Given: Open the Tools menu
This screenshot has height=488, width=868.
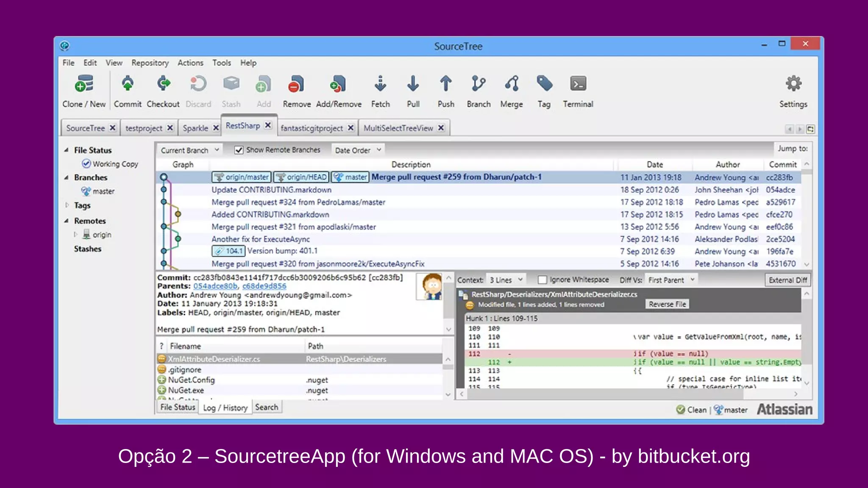Looking at the screenshot, I should pos(222,63).
